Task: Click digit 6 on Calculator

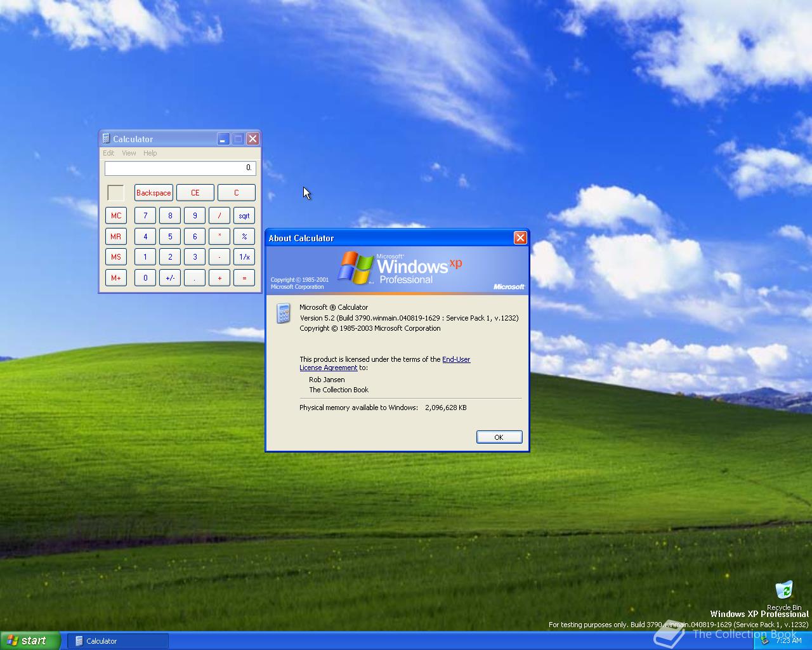Action: pos(195,237)
